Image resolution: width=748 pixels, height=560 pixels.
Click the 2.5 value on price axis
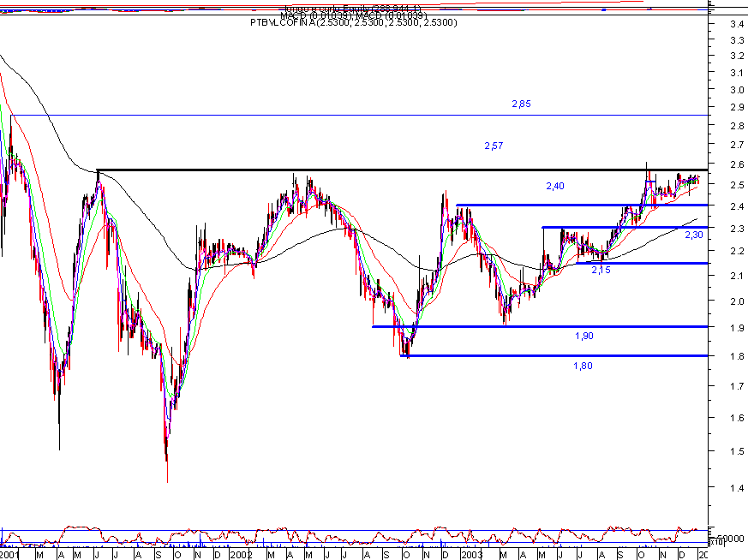[x=737, y=185]
